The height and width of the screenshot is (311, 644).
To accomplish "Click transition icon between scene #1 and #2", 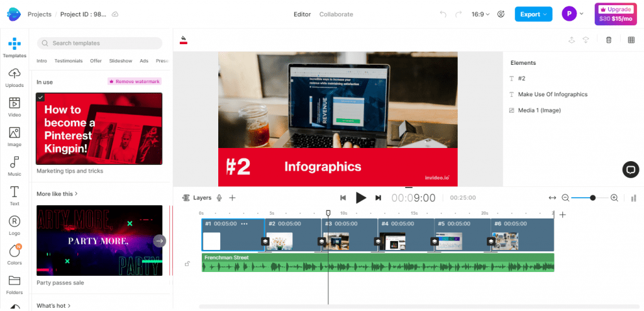I will (x=265, y=241).
